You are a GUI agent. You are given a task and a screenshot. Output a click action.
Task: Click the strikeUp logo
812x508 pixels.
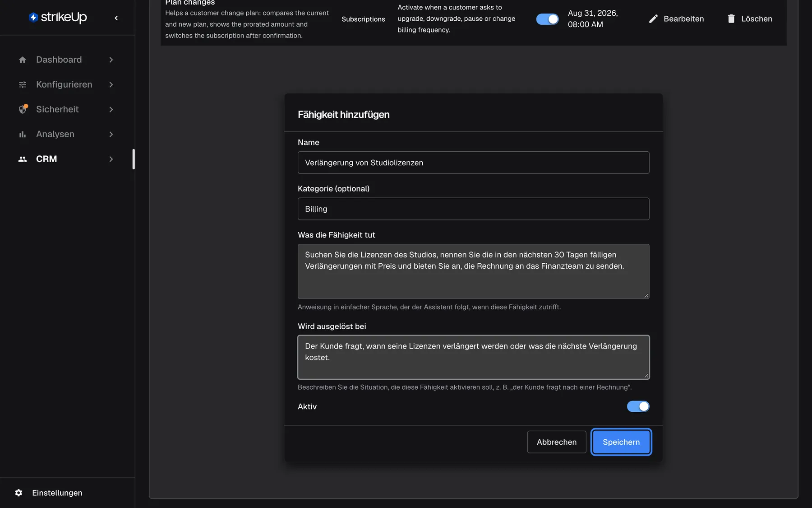(58, 17)
